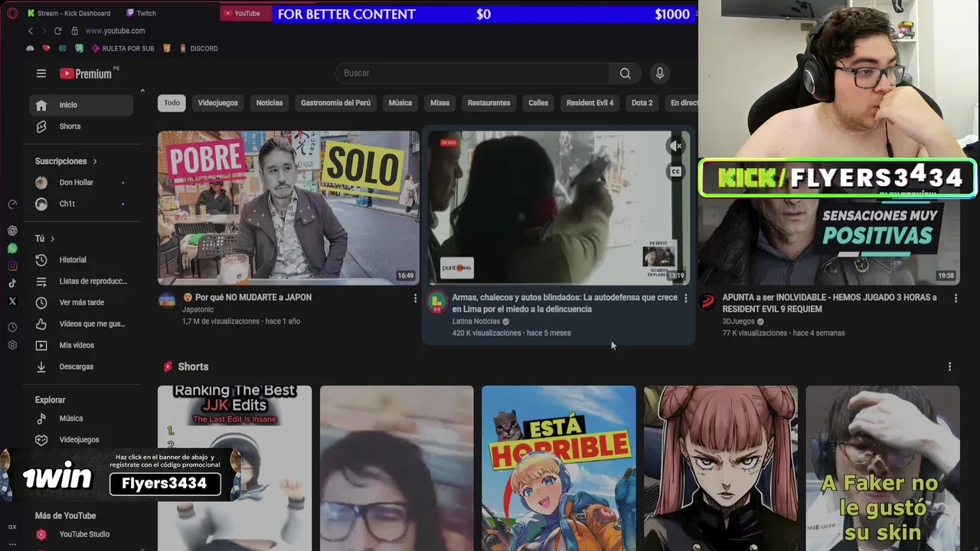Select the Todo filter chip
Viewport: 980px width, 551px height.
pos(171,103)
